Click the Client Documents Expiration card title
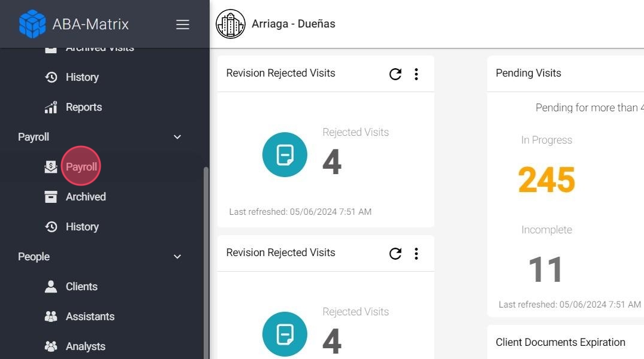The width and height of the screenshot is (644, 359). [560, 343]
